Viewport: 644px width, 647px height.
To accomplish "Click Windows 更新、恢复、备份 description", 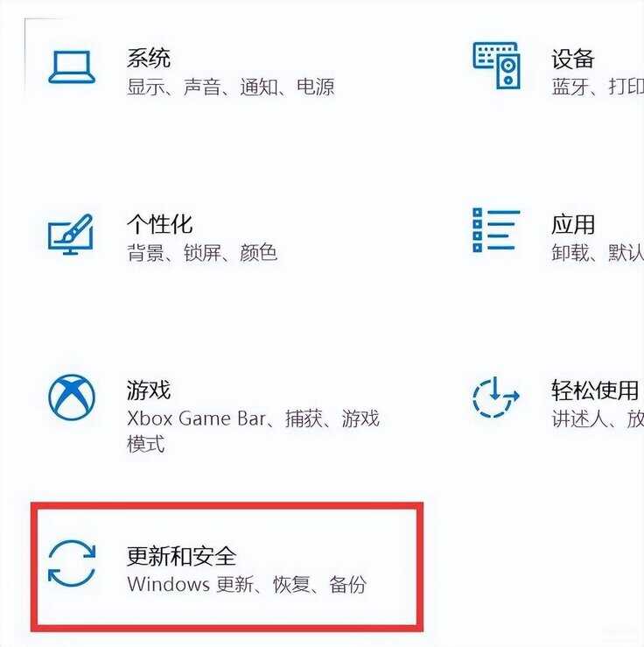I will point(247,584).
